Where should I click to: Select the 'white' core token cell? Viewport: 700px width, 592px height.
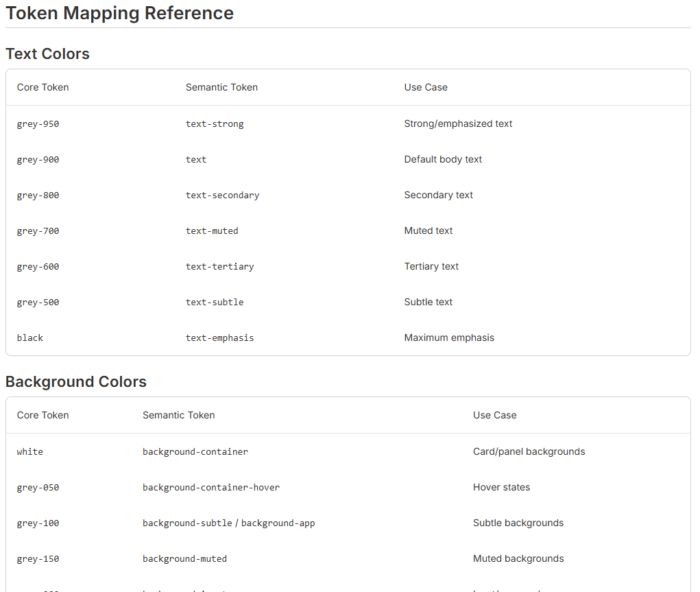pyautogui.click(x=30, y=451)
